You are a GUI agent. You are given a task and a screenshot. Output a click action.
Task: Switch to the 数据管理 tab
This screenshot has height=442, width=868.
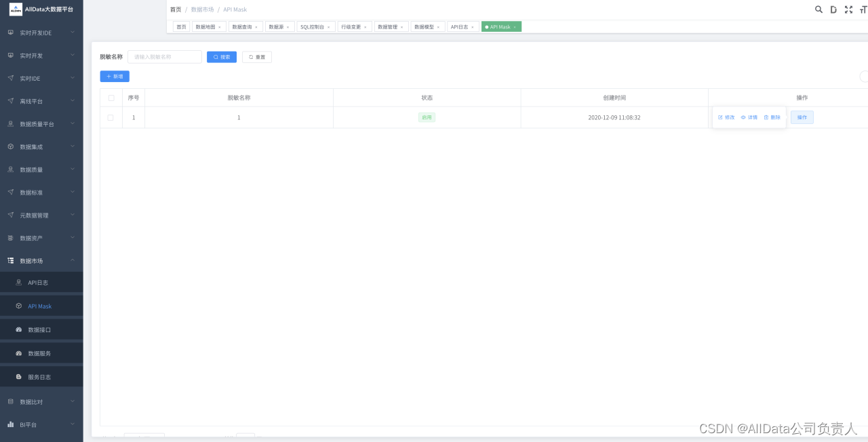(391, 27)
